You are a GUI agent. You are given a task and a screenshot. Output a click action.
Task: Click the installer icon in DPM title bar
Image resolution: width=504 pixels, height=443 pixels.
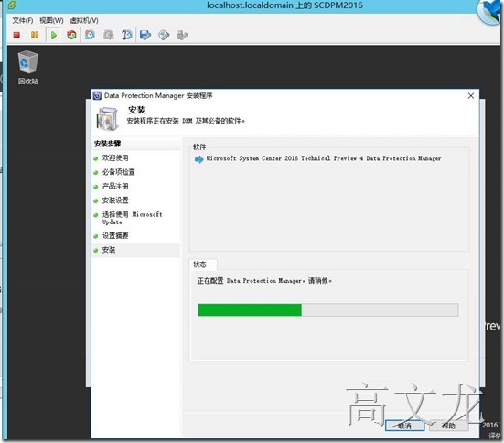[97, 95]
